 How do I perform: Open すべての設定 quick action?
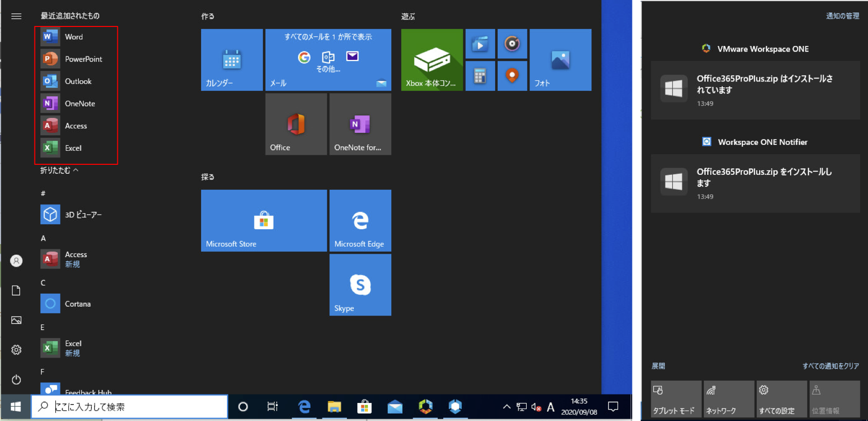[782, 399]
